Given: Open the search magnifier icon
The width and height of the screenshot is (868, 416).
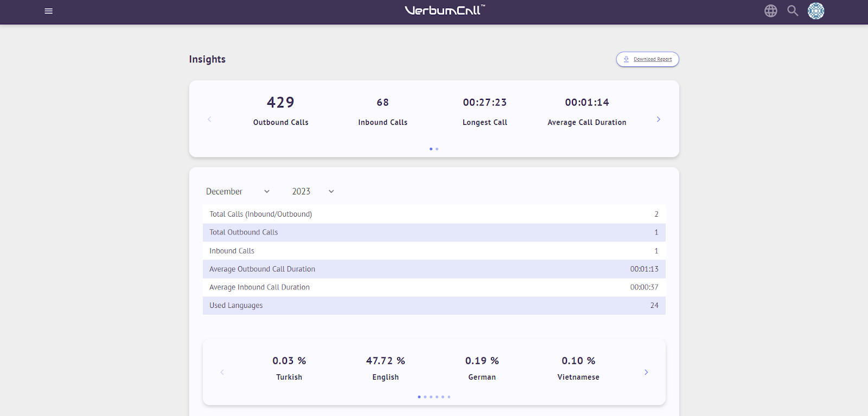Looking at the screenshot, I should tap(793, 11).
